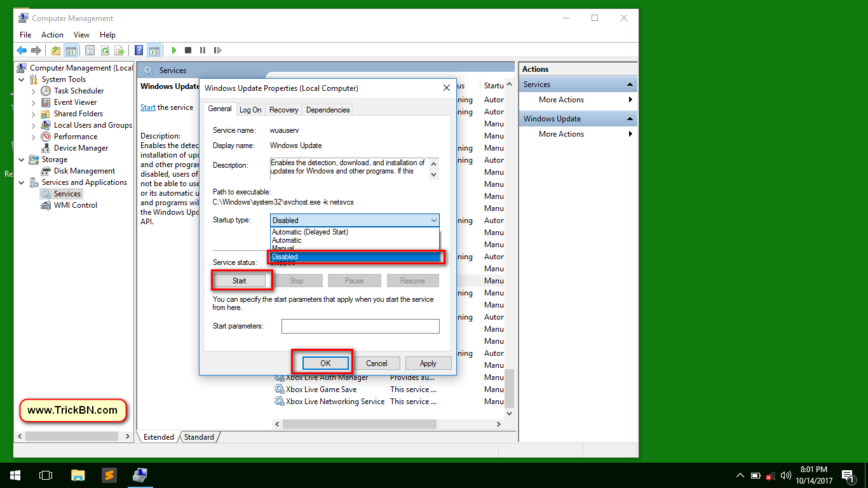Toggle the Show/Hide Action Pane toolbar icon
Image resolution: width=868 pixels, height=488 pixels.
tap(153, 50)
